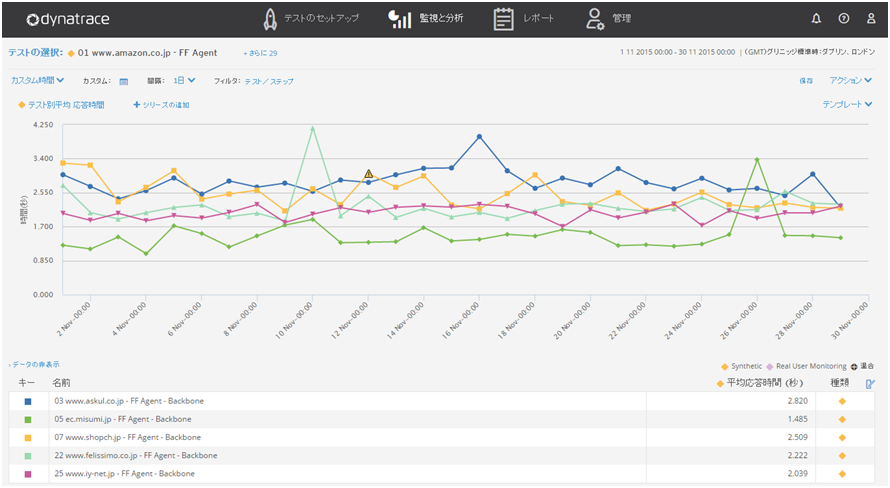890x488 pixels.
Task: Click the さらに 29 link
Action: [x=260, y=53]
